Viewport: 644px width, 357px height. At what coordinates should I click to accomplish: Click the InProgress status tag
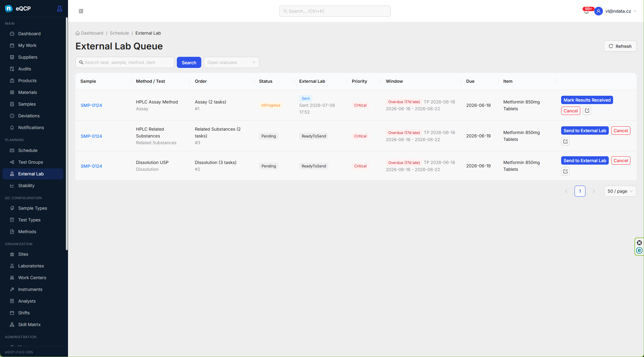(271, 105)
